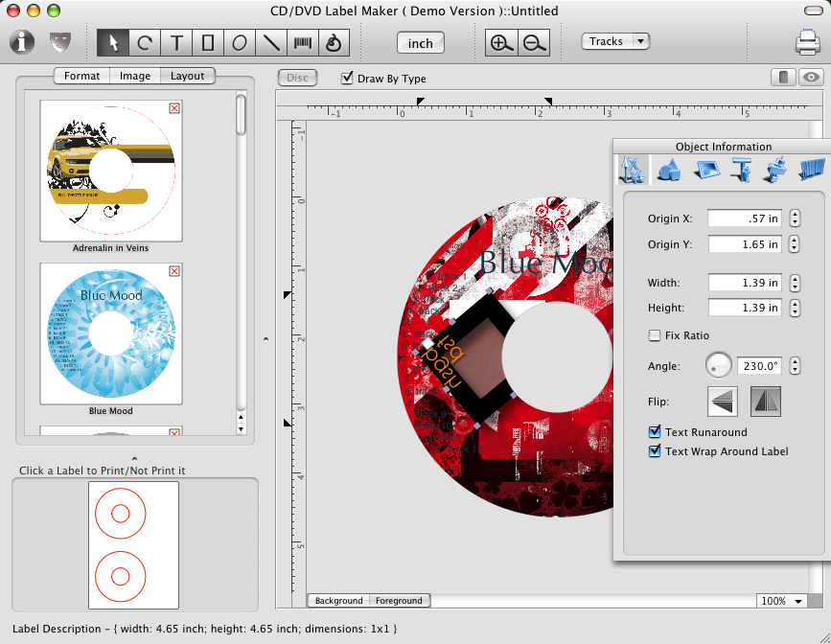This screenshot has height=644, width=831.
Task: Select Blue Mood layout thumbnail
Action: 111,333
